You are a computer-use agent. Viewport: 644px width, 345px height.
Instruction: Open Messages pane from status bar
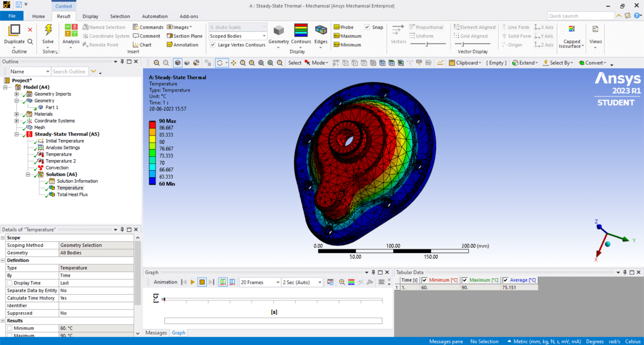pyautogui.click(x=446, y=341)
